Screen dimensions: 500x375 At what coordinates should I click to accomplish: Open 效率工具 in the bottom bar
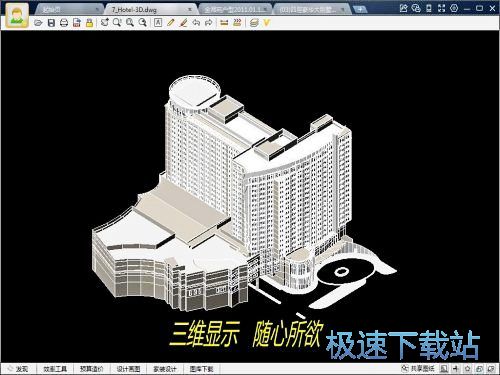(x=55, y=369)
